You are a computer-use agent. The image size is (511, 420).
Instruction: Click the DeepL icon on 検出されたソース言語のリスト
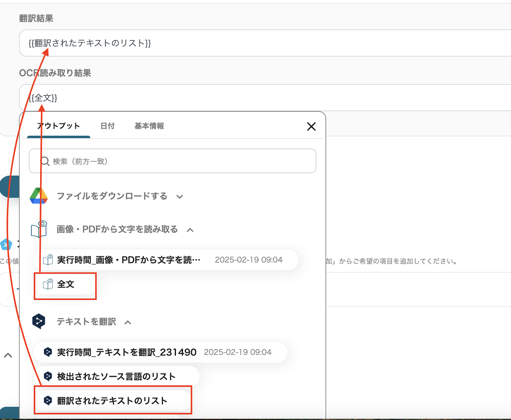click(48, 376)
